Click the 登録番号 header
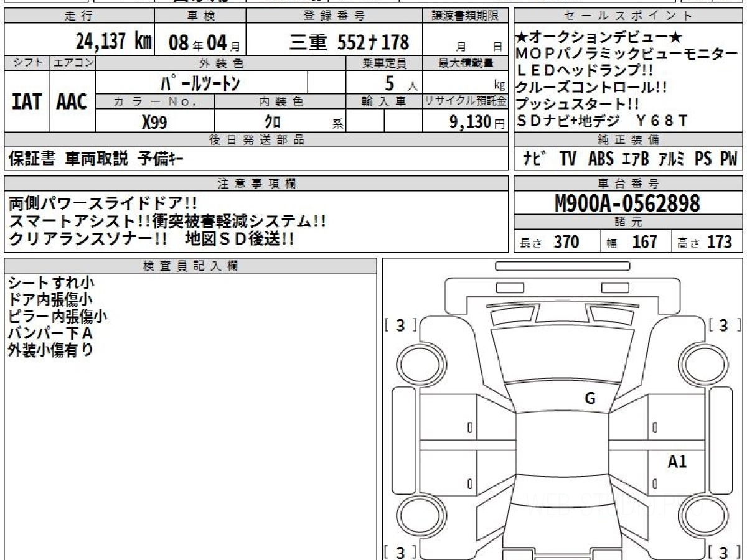Viewport: 747px width, 560px height. (334, 16)
